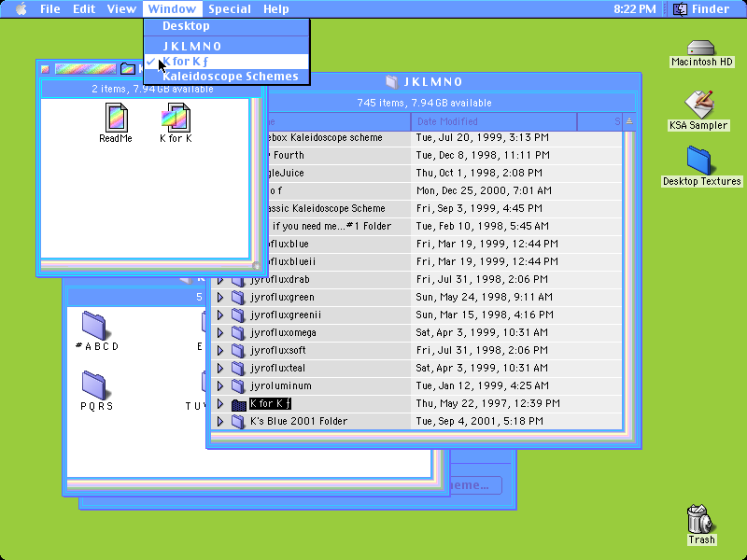
Task: Select the P Q R S folder icon
Action: tap(95, 385)
